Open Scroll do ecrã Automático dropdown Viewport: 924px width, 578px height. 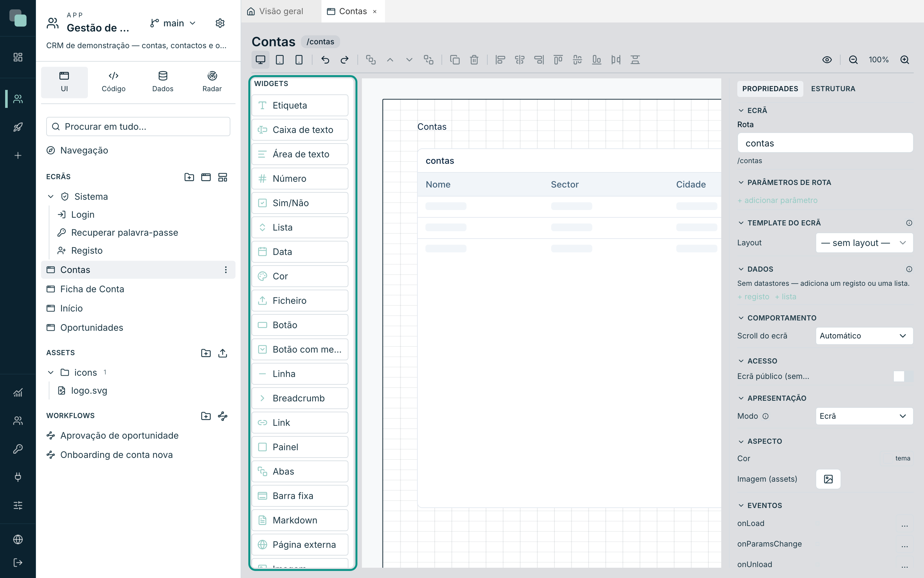864,336
